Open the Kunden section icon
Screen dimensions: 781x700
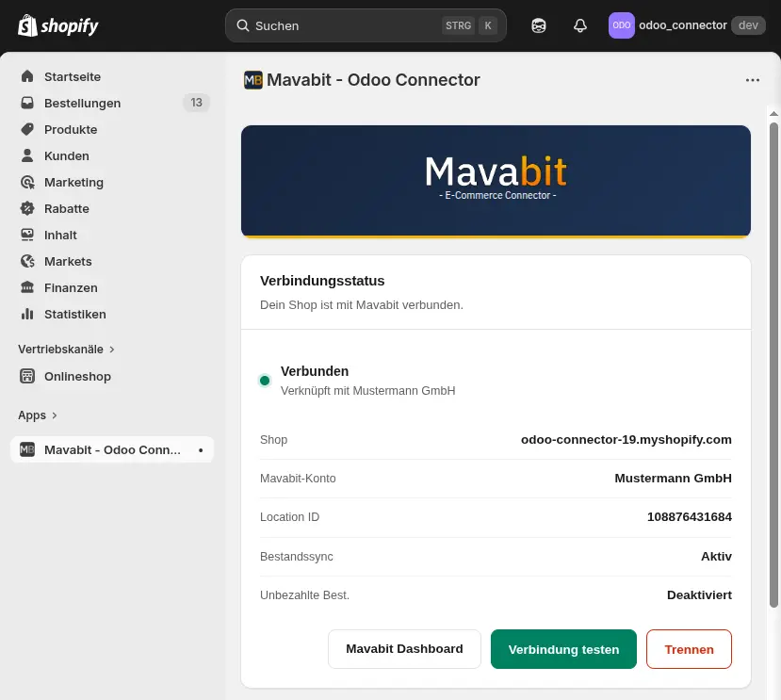point(26,155)
